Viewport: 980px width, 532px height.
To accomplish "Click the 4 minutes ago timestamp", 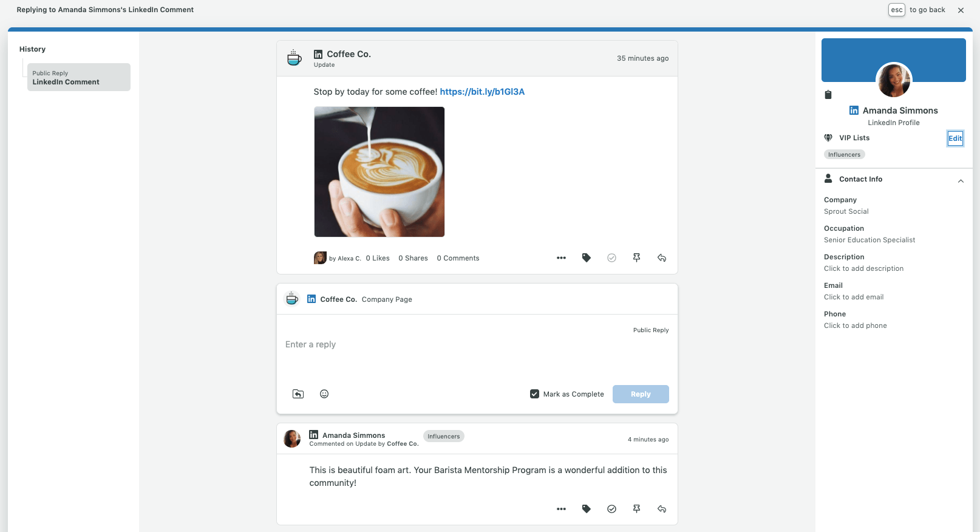I will pos(648,440).
